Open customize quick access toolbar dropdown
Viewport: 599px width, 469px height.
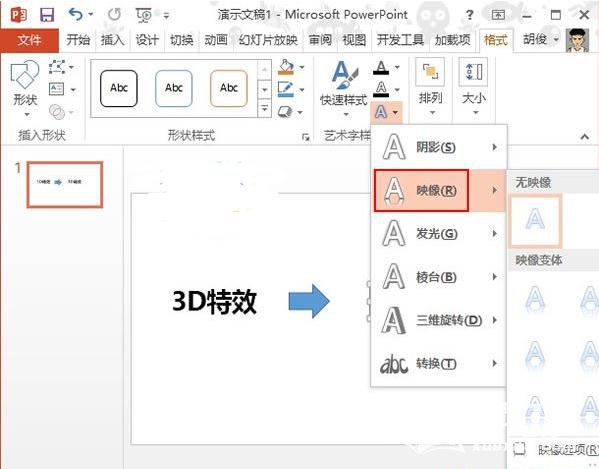(x=167, y=15)
